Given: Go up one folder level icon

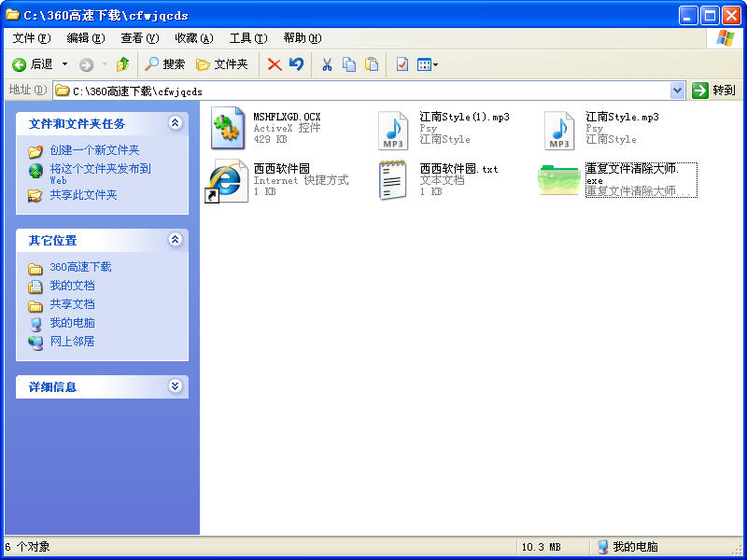Looking at the screenshot, I should click(123, 64).
